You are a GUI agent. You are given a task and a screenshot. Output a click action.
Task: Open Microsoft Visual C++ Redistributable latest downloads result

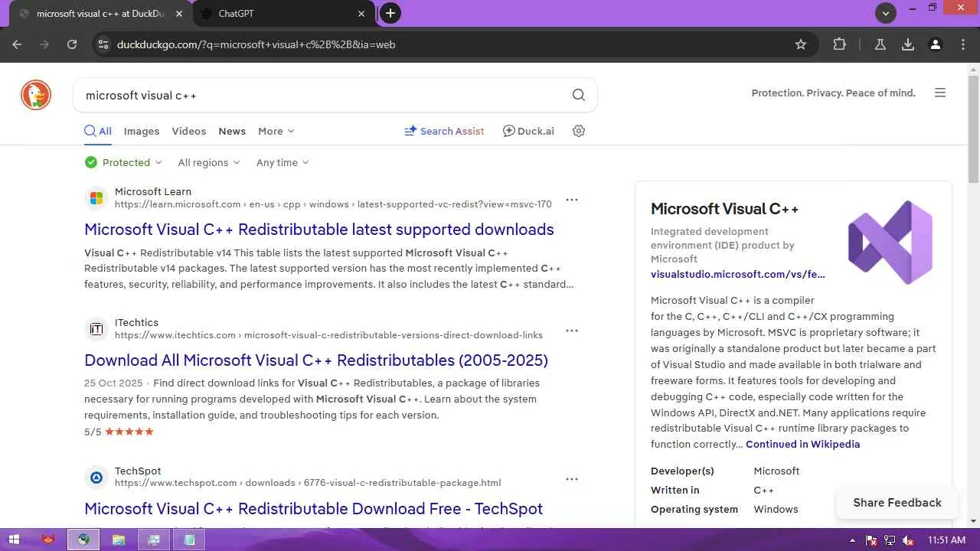tap(319, 230)
